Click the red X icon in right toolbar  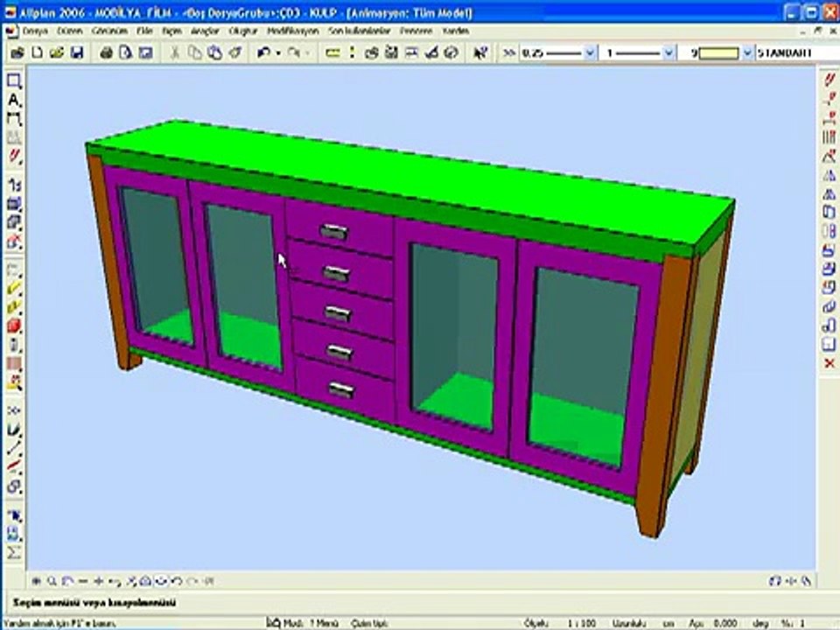click(829, 363)
